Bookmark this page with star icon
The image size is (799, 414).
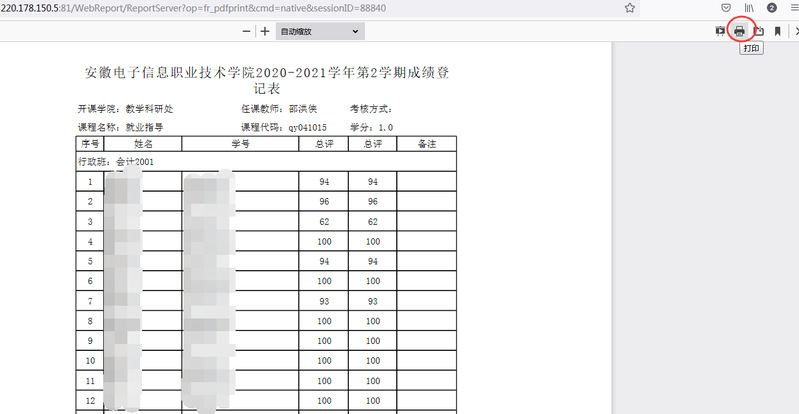tap(629, 8)
